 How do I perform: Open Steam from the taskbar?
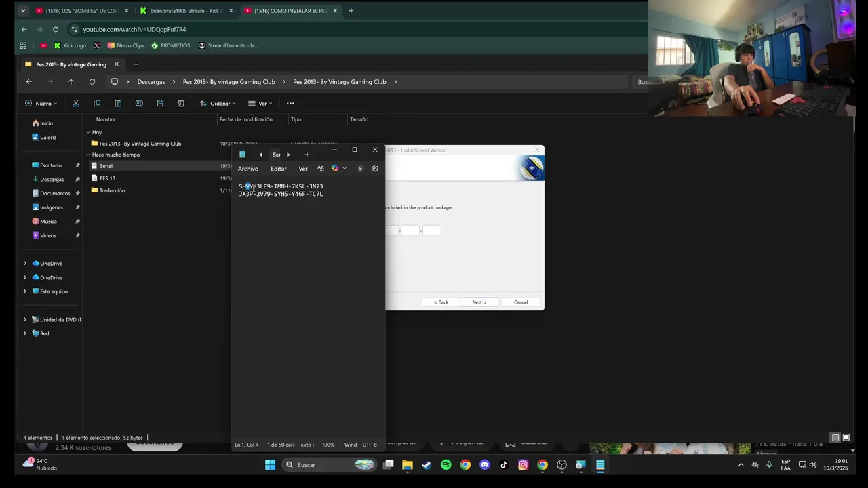coord(427,464)
